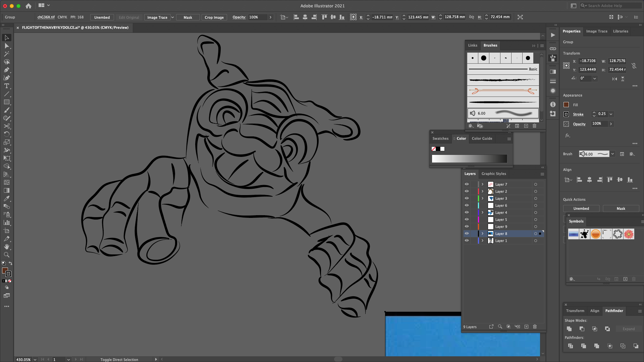Select the Hand tool
Image resolution: width=644 pixels, height=362 pixels.
tap(7, 247)
